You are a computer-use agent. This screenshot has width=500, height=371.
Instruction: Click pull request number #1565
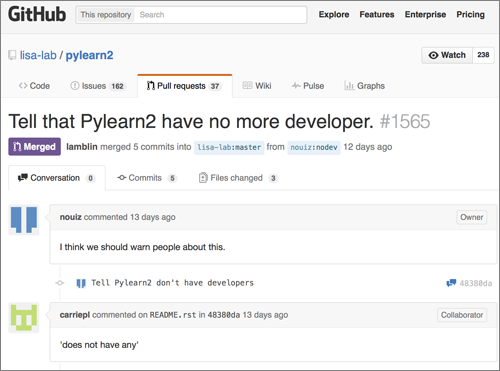coord(405,121)
